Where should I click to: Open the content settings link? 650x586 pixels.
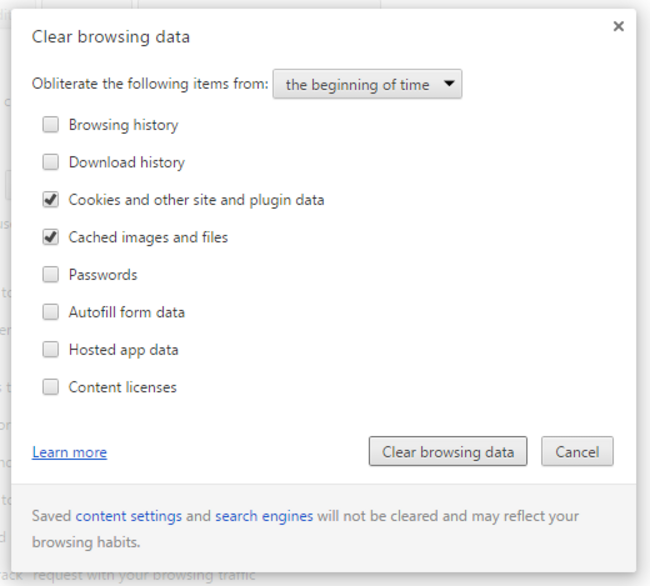[x=129, y=516]
